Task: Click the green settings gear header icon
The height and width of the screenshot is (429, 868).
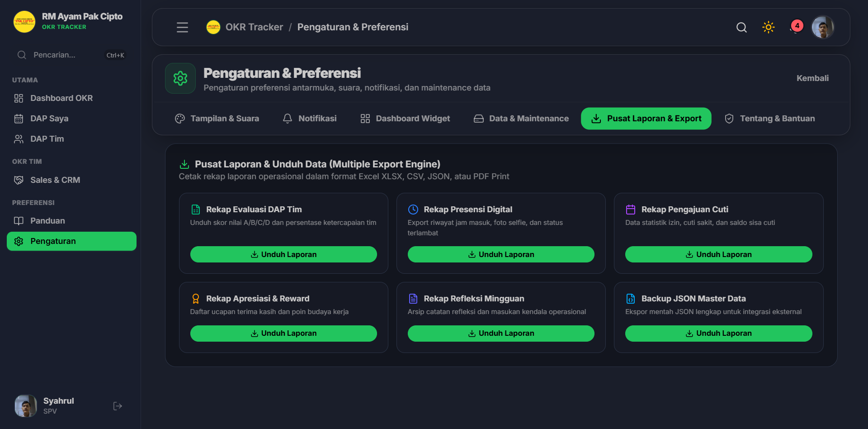Action: 180,78
